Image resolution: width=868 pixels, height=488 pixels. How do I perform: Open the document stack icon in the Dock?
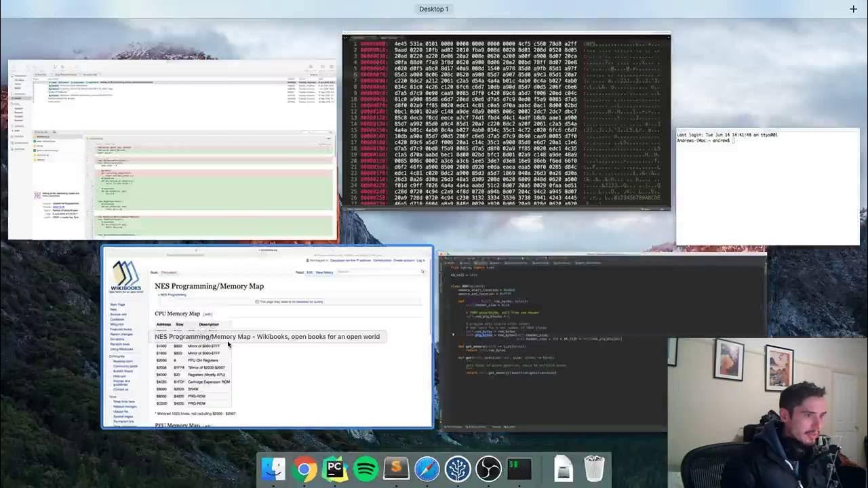564,469
